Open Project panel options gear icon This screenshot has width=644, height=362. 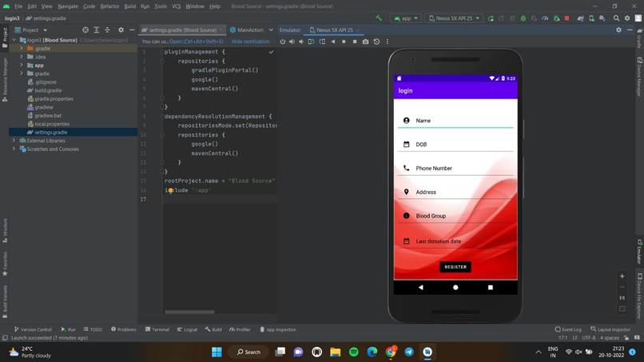121,30
